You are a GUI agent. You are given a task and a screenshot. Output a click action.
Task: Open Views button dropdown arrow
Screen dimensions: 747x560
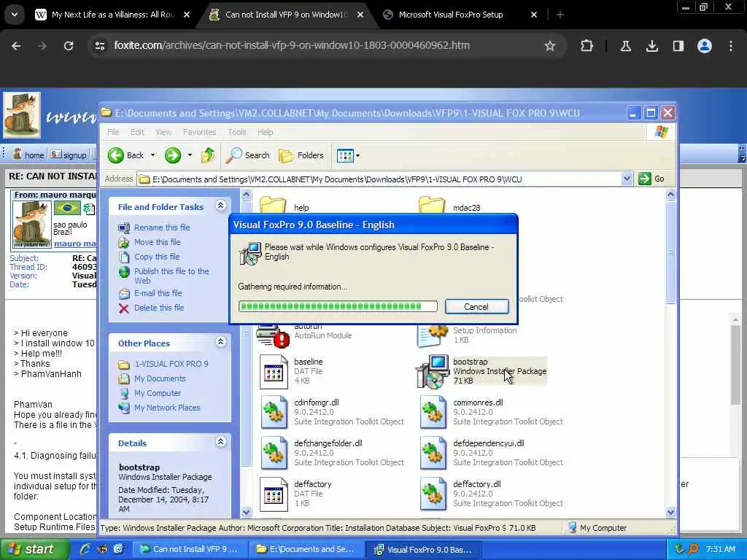(357, 155)
